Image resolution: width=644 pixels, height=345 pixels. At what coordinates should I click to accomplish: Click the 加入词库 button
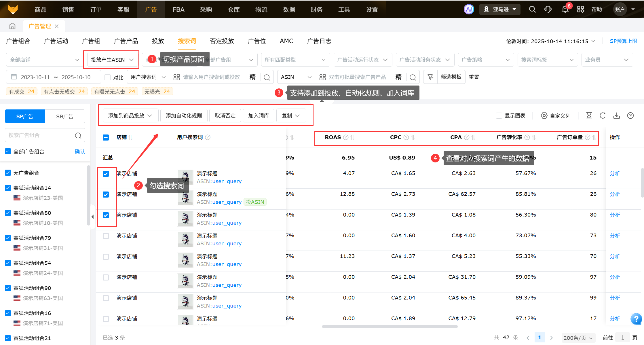(x=258, y=115)
